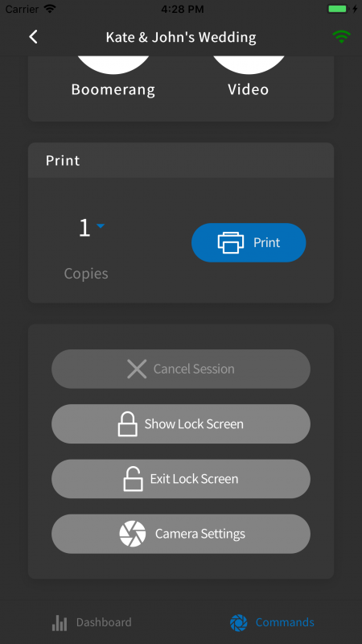
Task: Switch to the Dashboard tab
Action: (x=92, y=622)
